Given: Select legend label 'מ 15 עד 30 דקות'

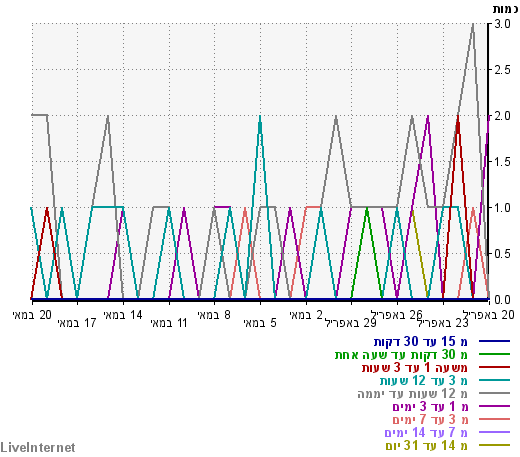Looking at the screenshot, I should click(421, 342).
